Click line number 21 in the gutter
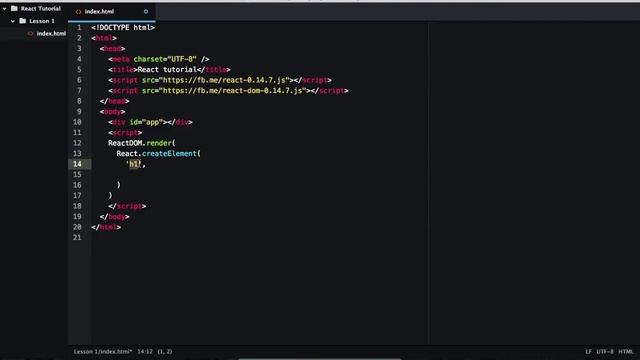Viewport: 640px width, 360px height. (x=77, y=238)
